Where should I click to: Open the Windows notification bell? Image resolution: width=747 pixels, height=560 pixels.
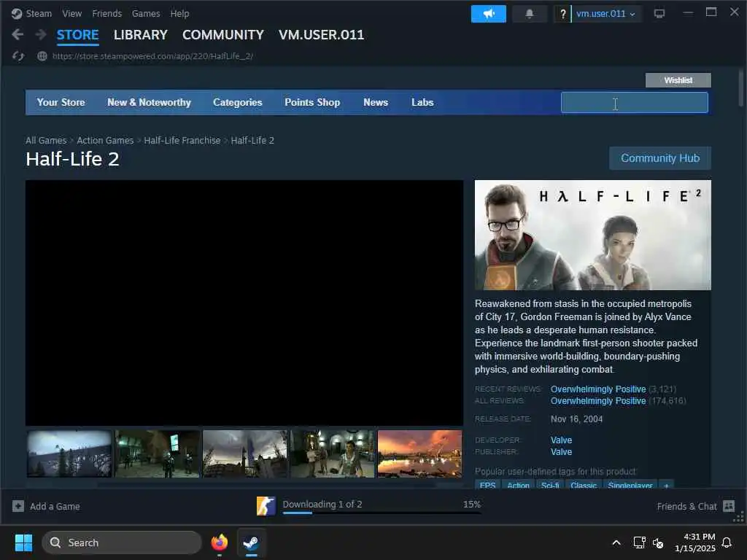pyautogui.click(x=727, y=542)
